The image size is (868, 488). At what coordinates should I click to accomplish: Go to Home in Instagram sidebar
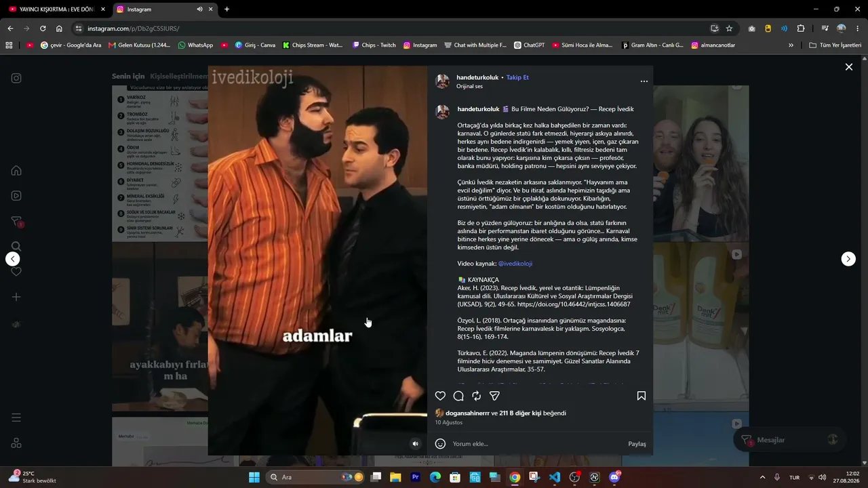point(16,171)
